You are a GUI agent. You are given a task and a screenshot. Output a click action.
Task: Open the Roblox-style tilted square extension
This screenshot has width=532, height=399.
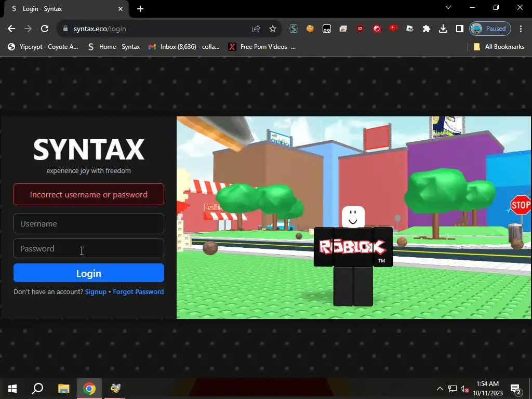pyautogui.click(x=410, y=29)
